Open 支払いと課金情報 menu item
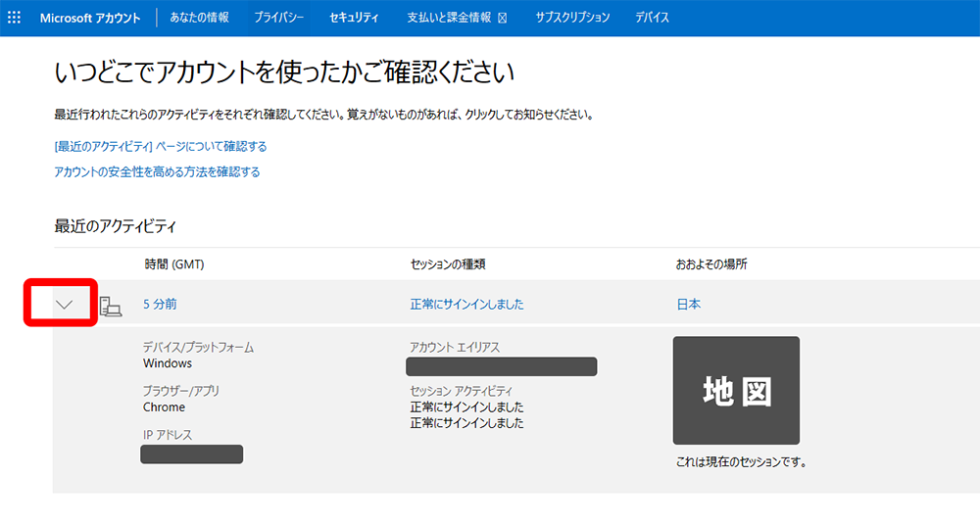This screenshot has width=980, height=526. (x=449, y=18)
